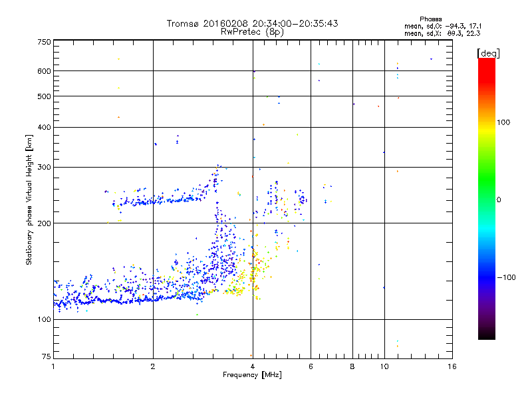The width and height of the screenshot is (532, 399).
Task: Click the '1' x-axis tick label
Action: click(x=53, y=366)
